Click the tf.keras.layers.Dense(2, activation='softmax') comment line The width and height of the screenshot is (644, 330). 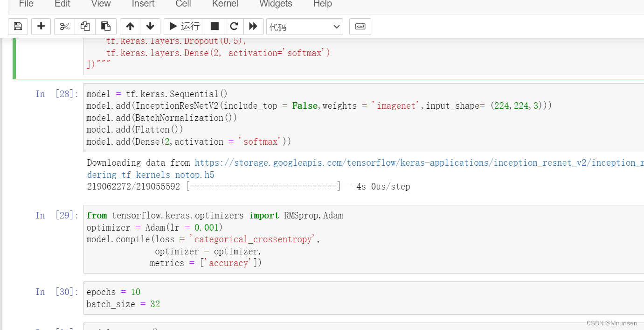[x=218, y=53]
